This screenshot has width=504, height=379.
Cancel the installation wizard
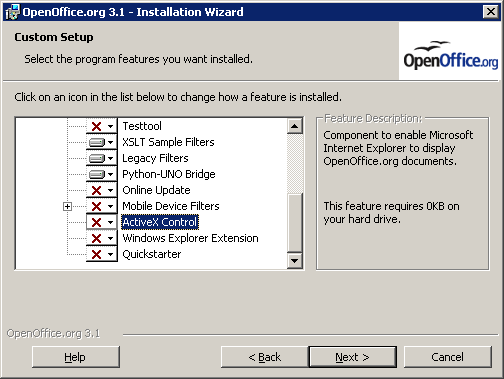pos(447,357)
